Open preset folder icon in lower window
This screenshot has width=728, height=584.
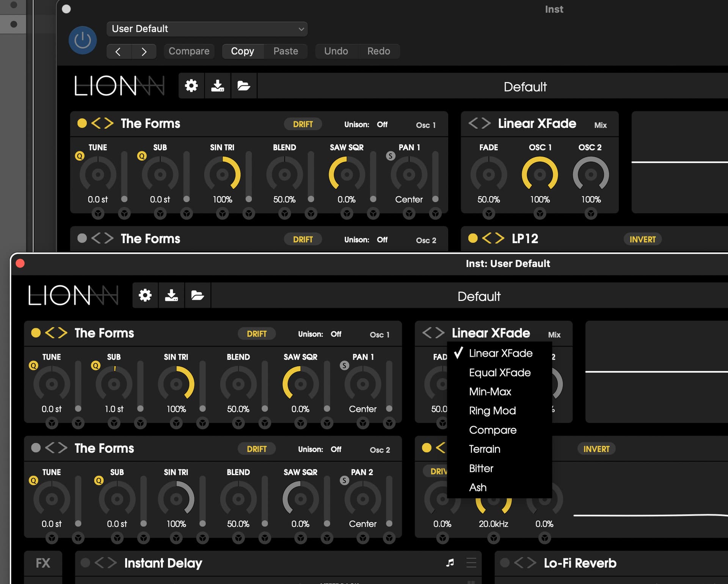tap(197, 295)
